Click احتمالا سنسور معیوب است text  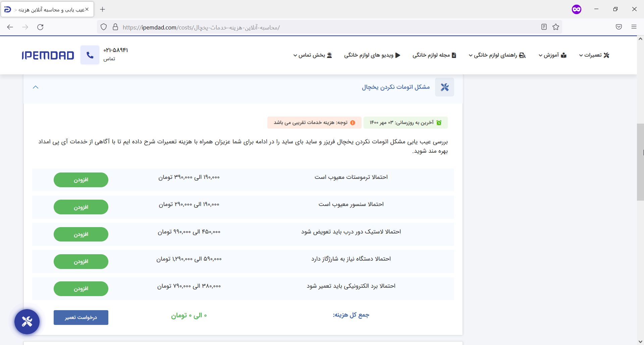pos(351,204)
